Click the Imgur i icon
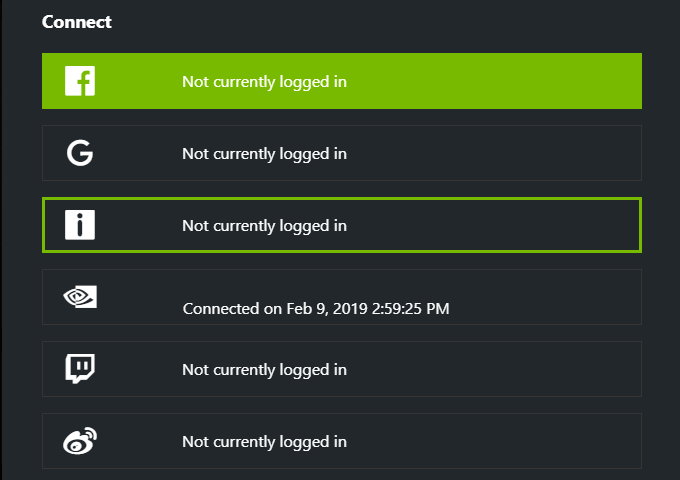This screenshot has height=480, width=680. [x=79, y=225]
